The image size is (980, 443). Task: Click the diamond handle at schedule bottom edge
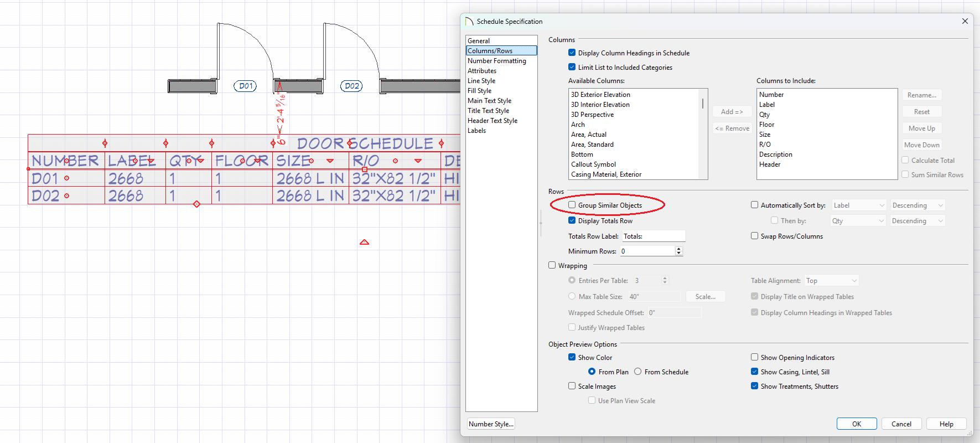click(196, 204)
